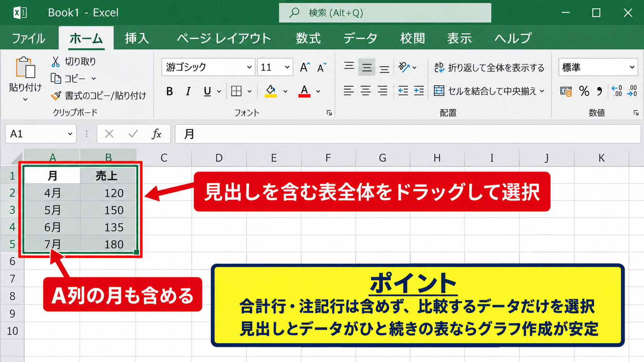Screen dimensions: 644x362
Task: Expand the Name Box A1 dropdown
Action: click(x=70, y=134)
